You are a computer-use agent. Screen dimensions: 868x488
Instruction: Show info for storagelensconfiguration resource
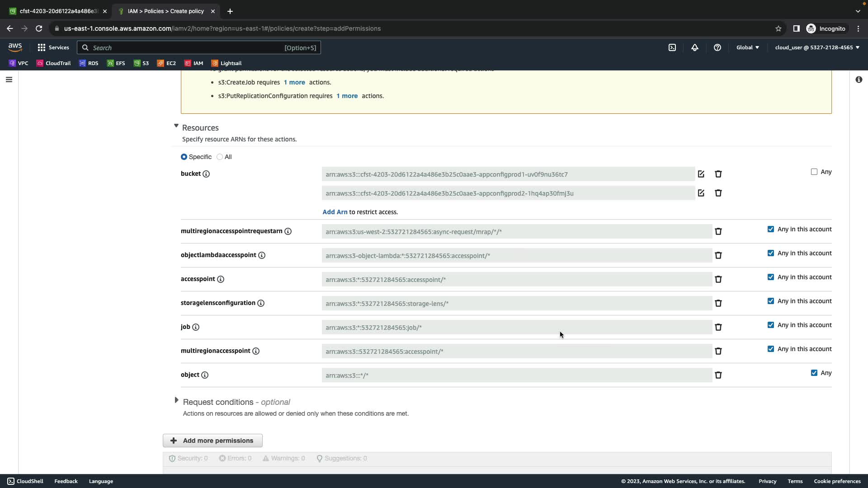tap(261, 303)
